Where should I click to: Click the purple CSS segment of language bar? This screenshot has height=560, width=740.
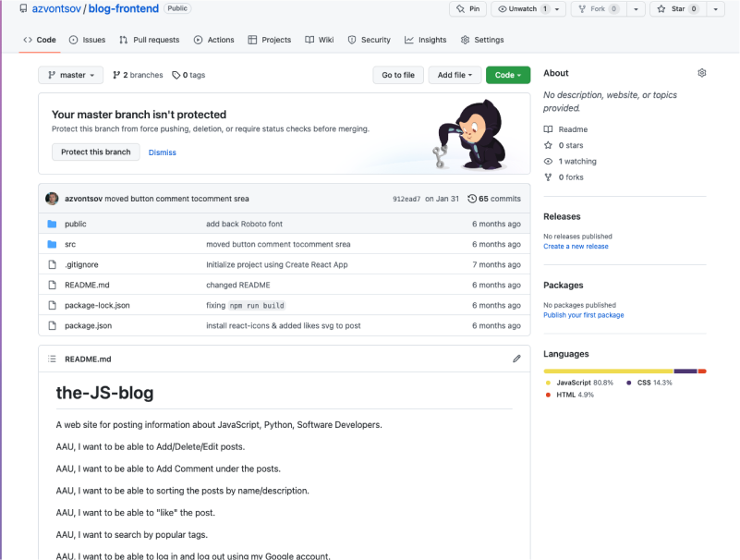pyautogui.click(x=685, y=371)
